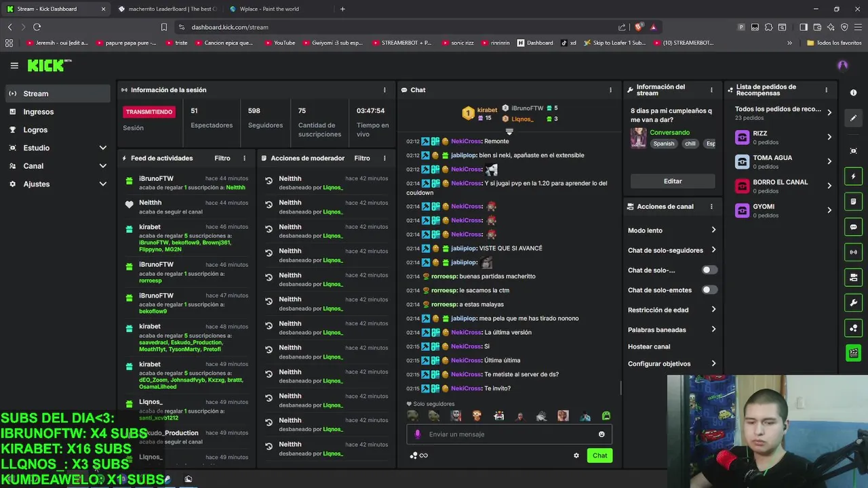Click the Spanish stream tag

[x=664, y=144]
